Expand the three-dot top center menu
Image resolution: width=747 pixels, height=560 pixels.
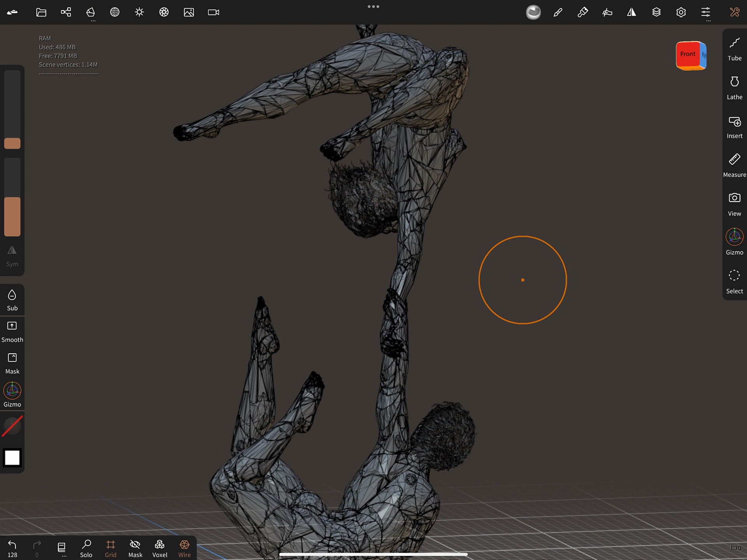coord(373,7)
